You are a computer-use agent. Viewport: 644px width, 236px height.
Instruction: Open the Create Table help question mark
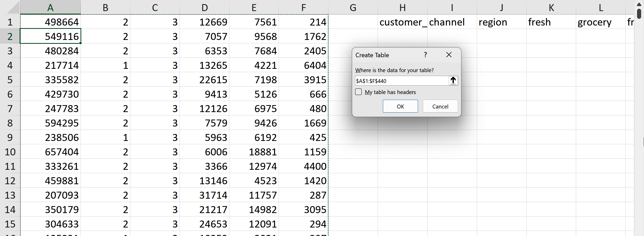coord(425,55)
